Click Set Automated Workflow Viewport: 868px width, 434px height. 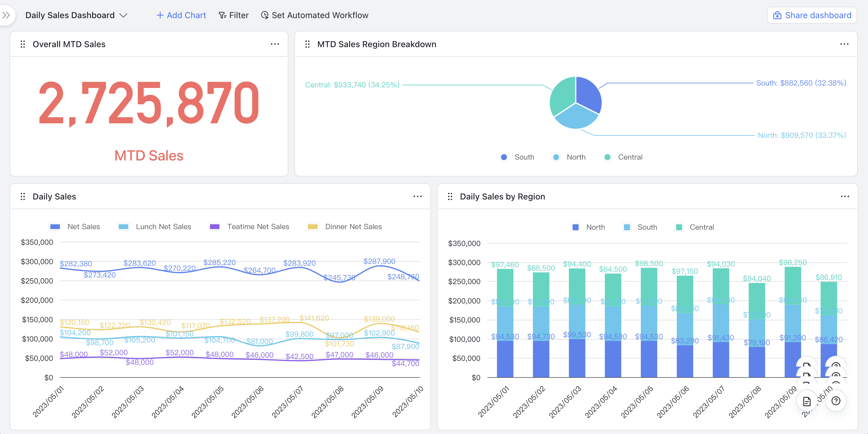click(314, 15)
